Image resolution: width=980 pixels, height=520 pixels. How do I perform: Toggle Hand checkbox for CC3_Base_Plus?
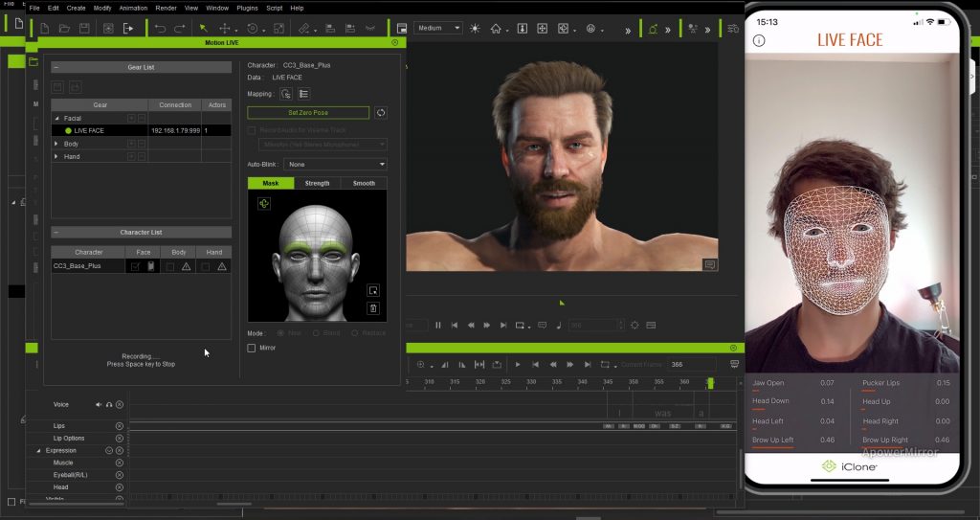pyautogui.click(x=205, y=266)
